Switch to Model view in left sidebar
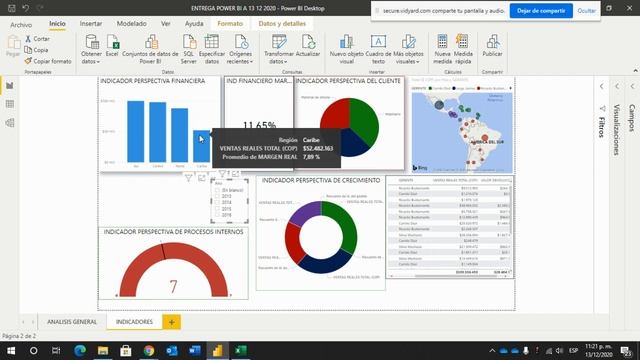 click(10, 123)
